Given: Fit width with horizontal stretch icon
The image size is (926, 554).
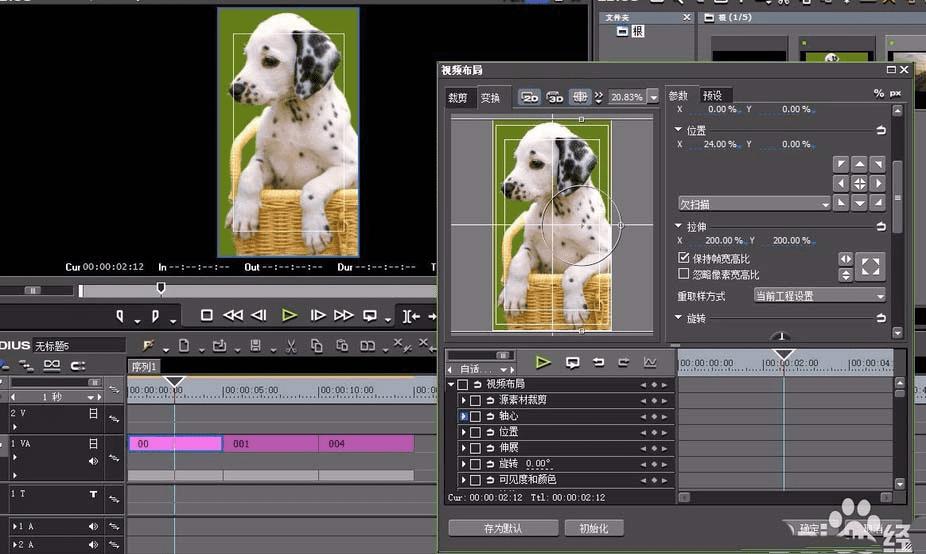Looking at the screenshot, I should click(x=846, y=259).
